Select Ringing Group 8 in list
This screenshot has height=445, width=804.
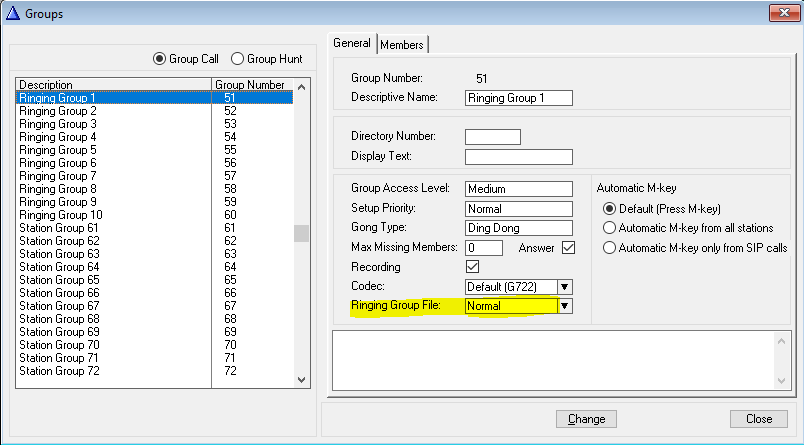(155, 189)
